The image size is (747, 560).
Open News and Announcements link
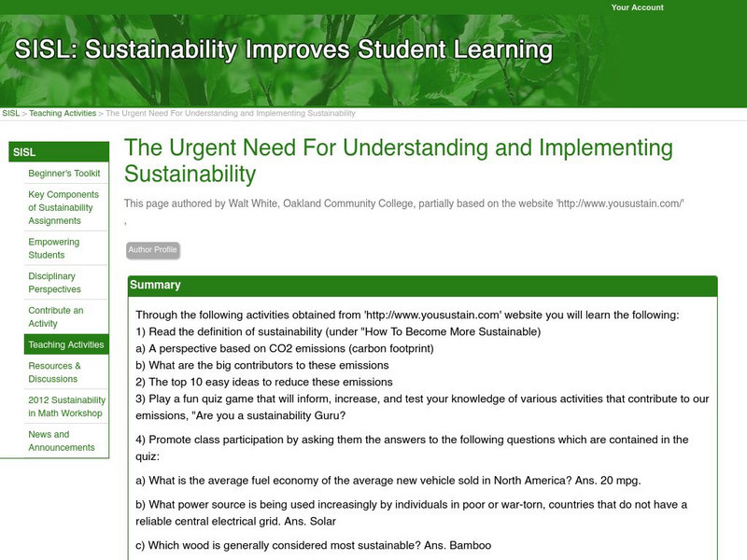click(62, 441)
